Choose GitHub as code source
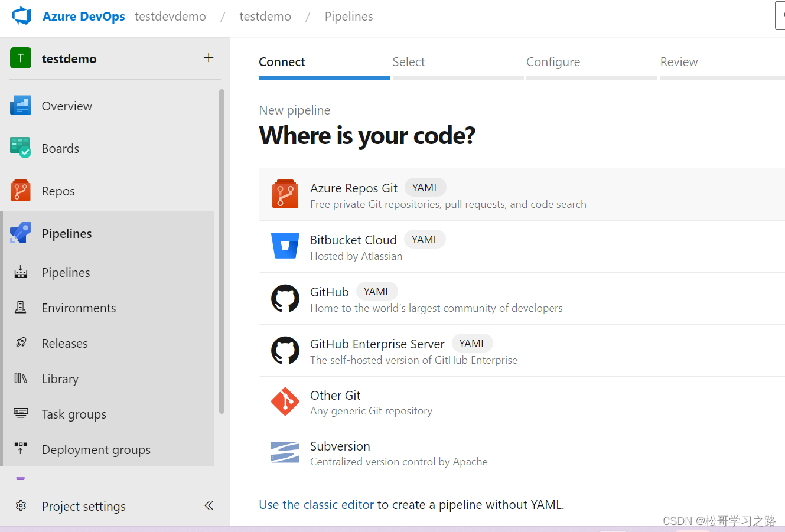 [522, 298]
